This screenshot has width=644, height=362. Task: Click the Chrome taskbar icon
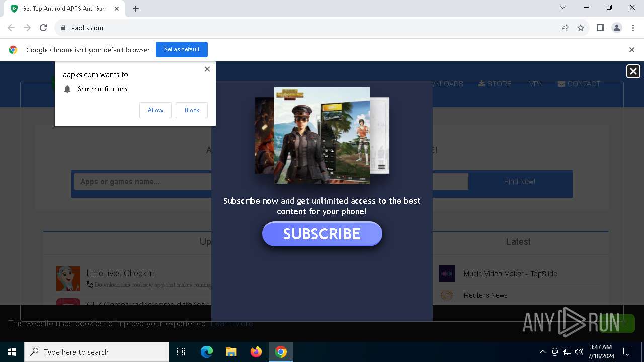[x=281, y=352]
